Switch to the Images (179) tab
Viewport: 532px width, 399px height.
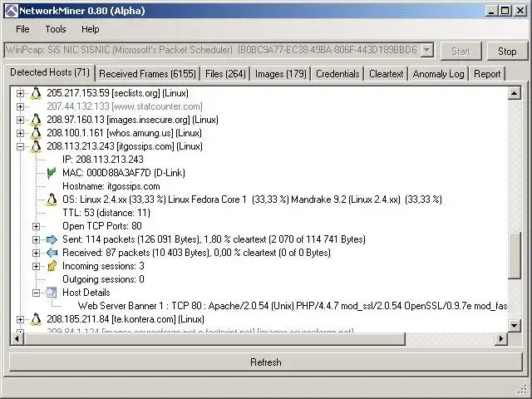tap(281, 74)
